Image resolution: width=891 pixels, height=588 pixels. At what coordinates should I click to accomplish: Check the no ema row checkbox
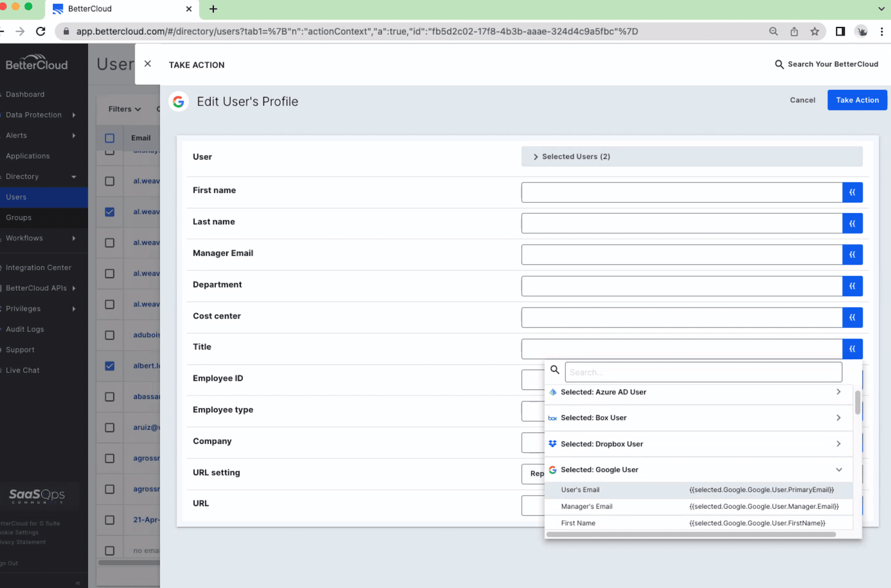point(110,551)
